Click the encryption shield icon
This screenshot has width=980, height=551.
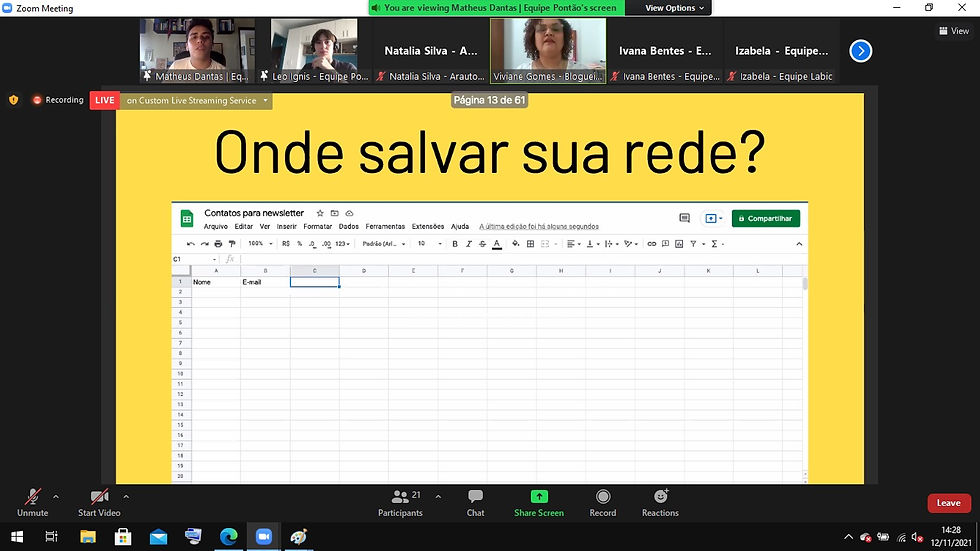(14, 100)
